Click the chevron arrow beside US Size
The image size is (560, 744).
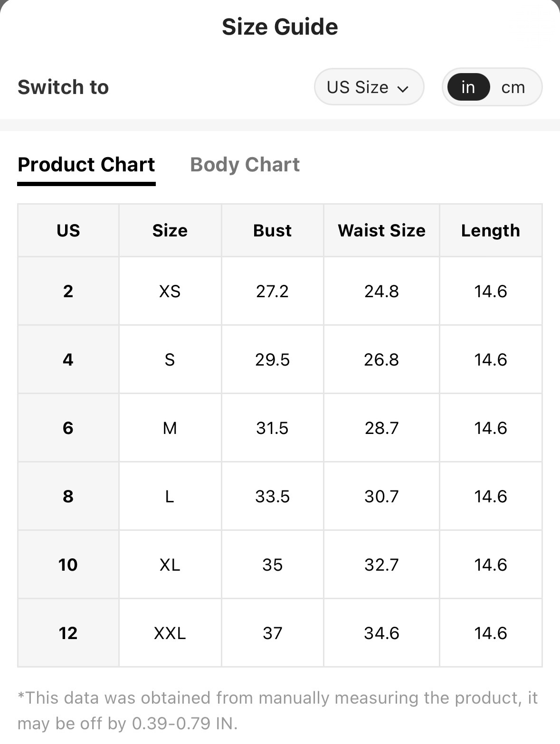[x=403, y=89]
